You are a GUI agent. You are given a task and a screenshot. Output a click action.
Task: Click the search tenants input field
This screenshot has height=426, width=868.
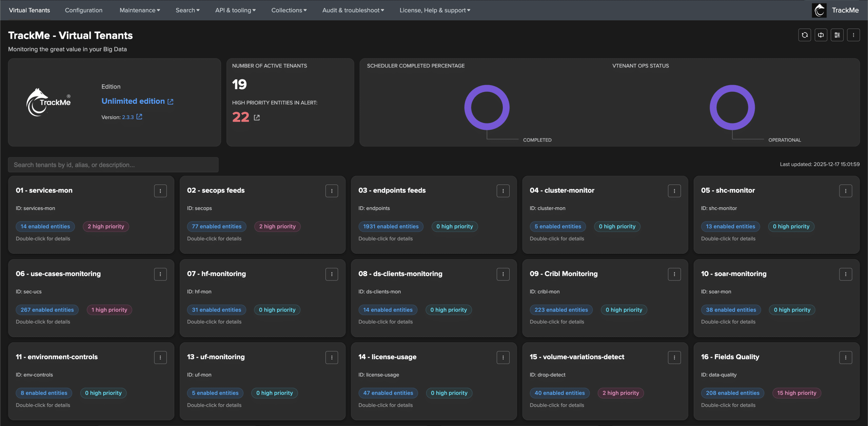point(113,165)
